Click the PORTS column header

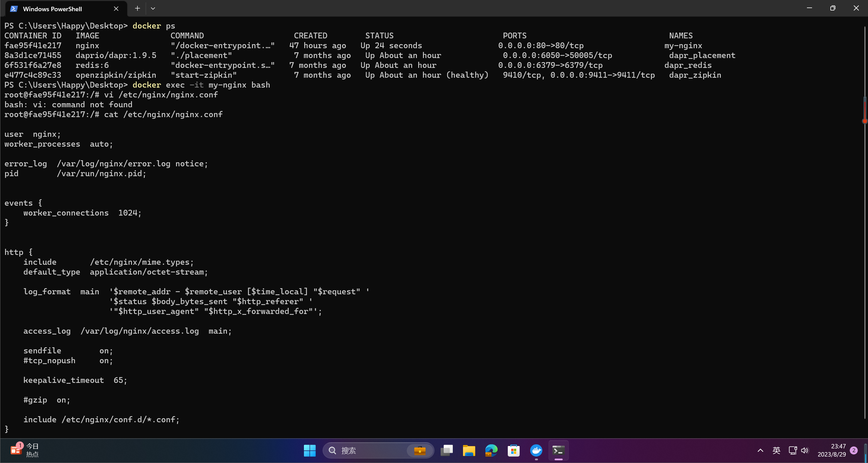[x=515, y=36]
